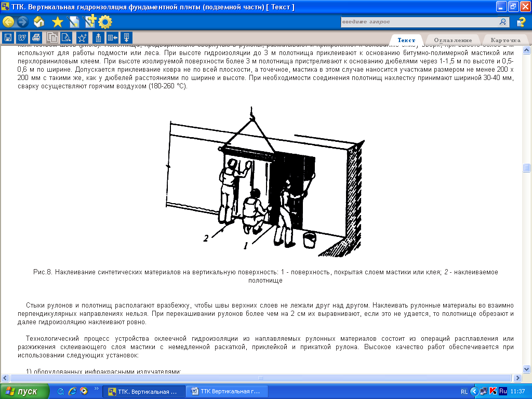This screenshot has height=399, width=532.
Task: Open the Home page icon
Action: [39, 22]
